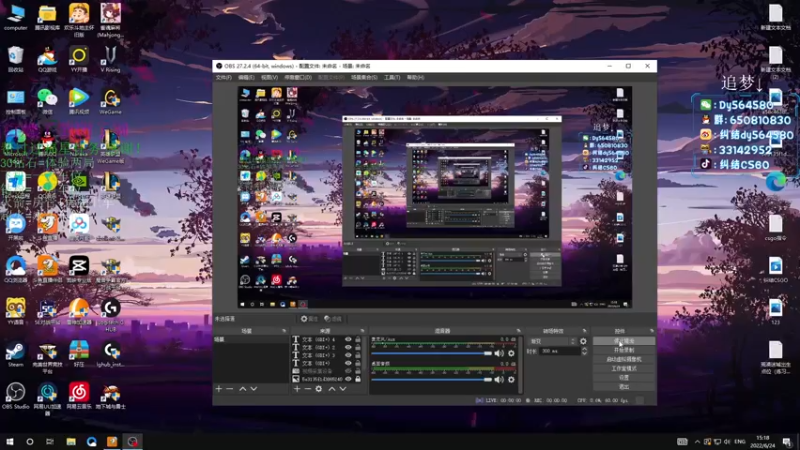Viewport: 800px width, 450px height.
Task: Toggle lock on 文本 (GDI+) 2 source
Action: coord(358,347)
